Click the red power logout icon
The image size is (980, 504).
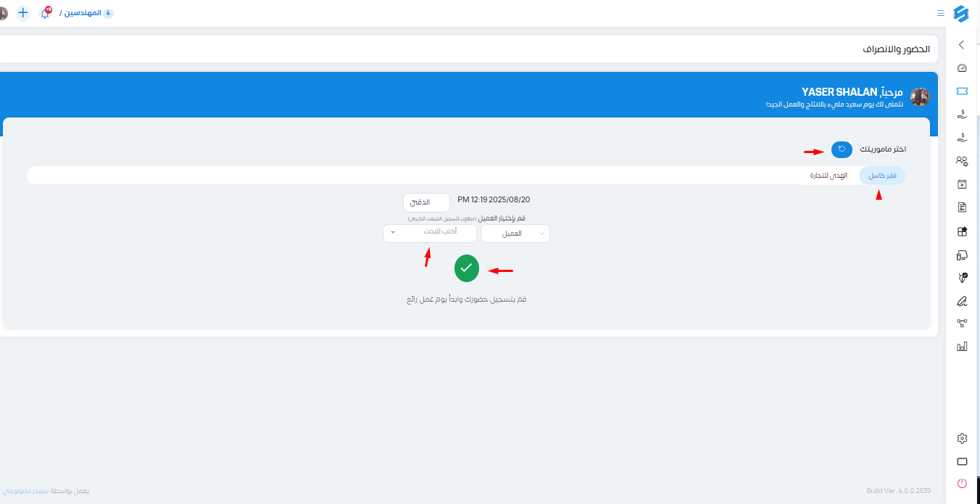coord(962,483)
